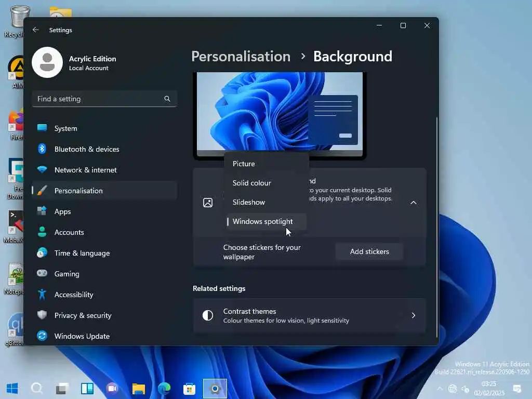Click the taskbar clock and date
This screenshot has width=532, height=399.
[x=489, y=389]
